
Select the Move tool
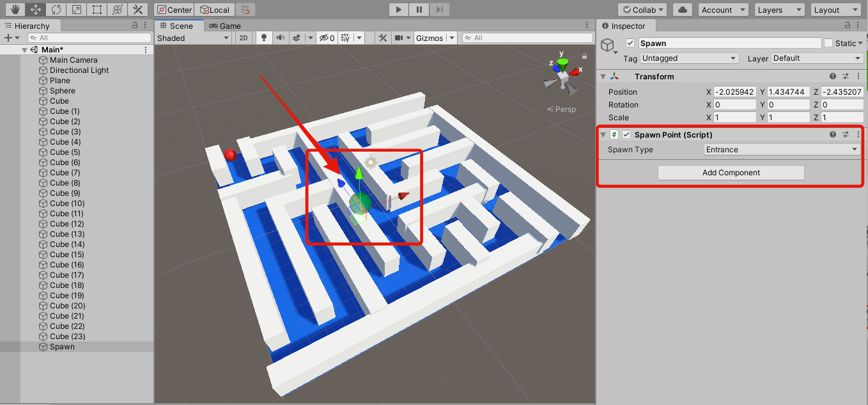point(36,10)
